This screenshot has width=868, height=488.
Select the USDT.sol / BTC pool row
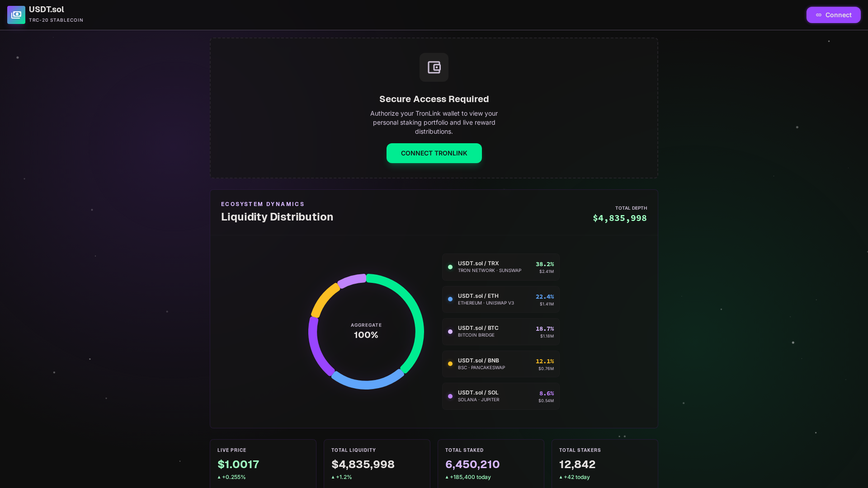click(501, 332)
